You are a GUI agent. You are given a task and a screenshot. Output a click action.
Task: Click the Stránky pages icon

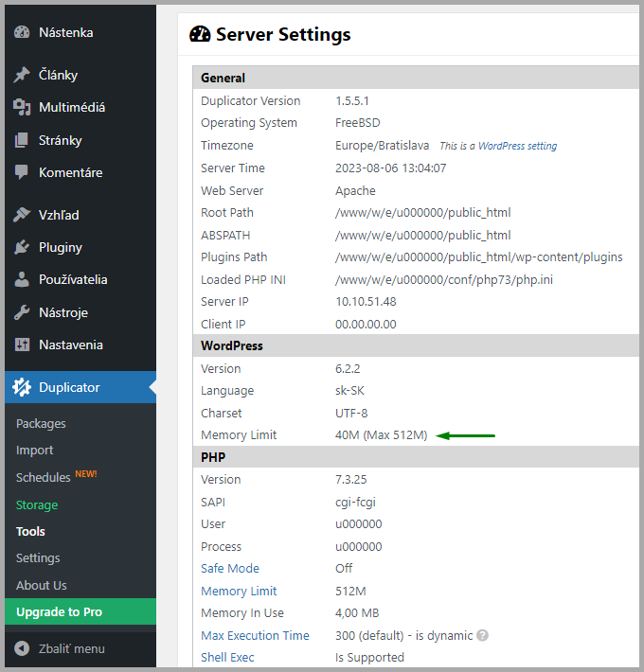[22, 140]
